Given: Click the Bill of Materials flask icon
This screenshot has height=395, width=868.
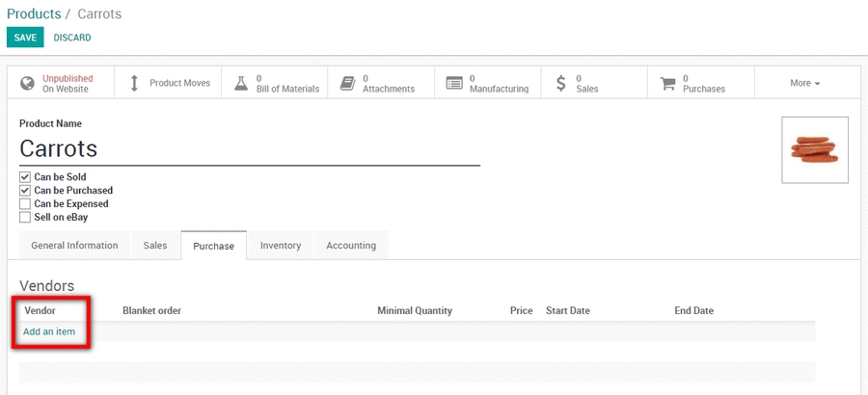Looking at the screenshot, I should click(241, 84).
